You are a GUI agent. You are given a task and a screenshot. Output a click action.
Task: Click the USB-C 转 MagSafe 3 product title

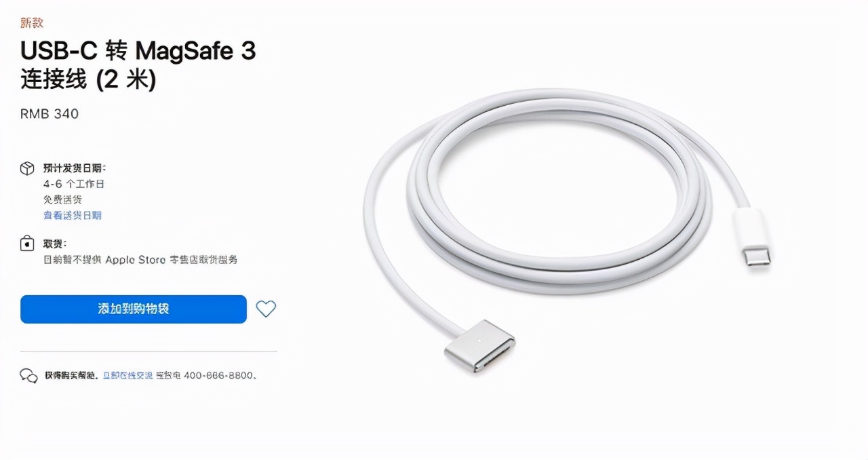click(138, 65)
